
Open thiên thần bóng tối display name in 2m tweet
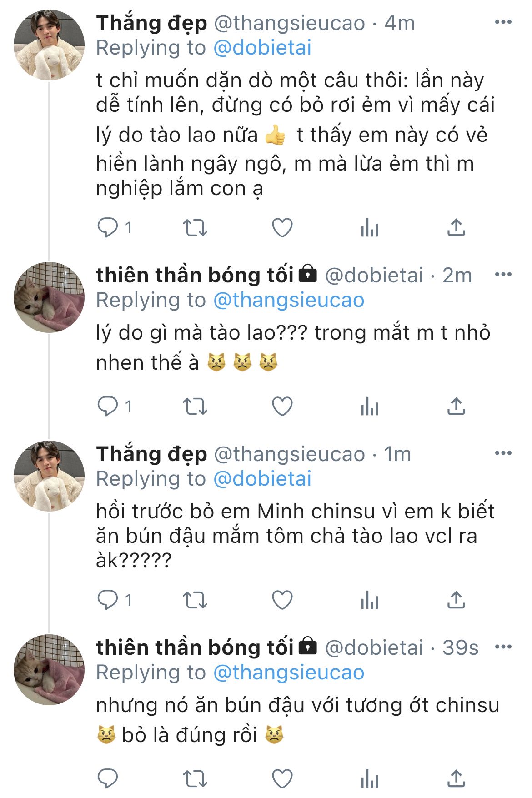pyautogui.click(x=195, y=275)
